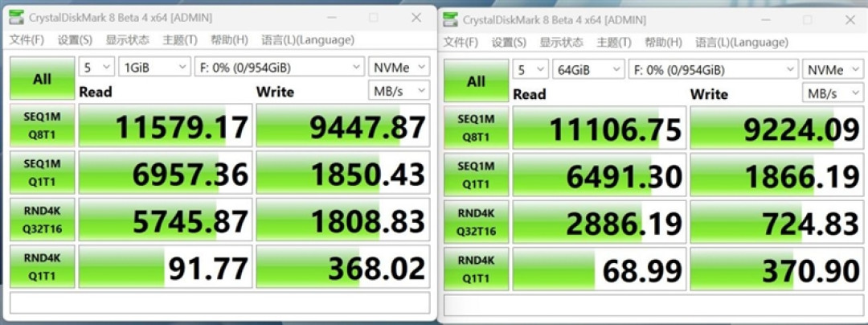Click the 11579.17 SEQ1M read result bar

pos(166,125)
